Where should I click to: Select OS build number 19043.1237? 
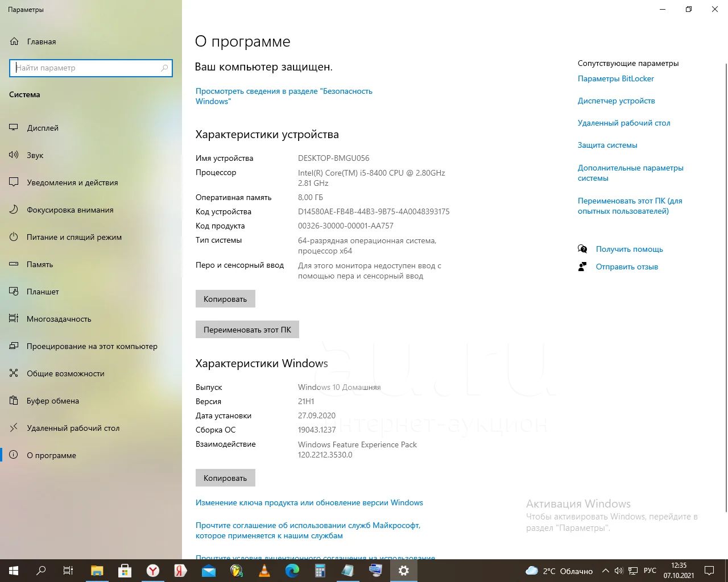pos(317,430)
